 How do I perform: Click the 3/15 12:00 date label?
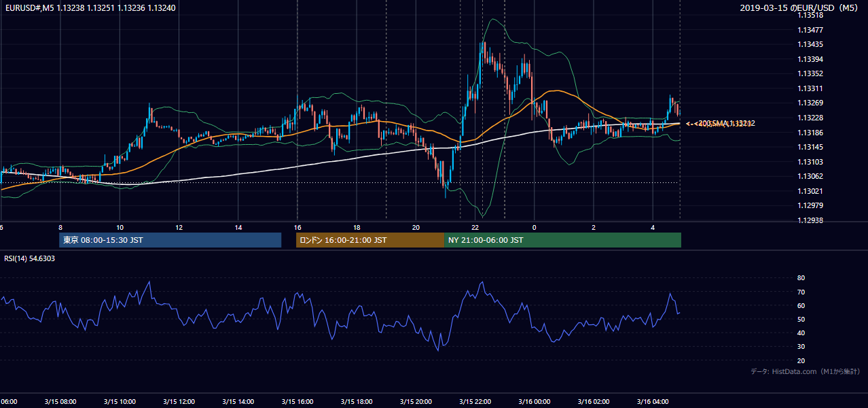pyautogui.click(x=179, y=401)
